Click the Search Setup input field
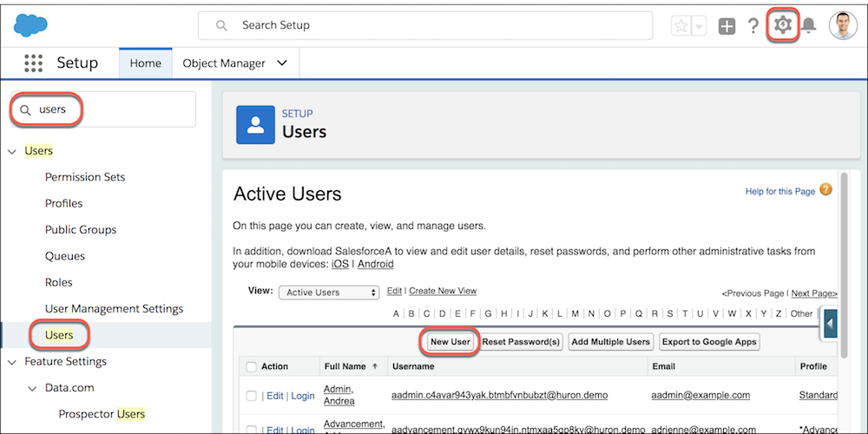 (x=425, y=26)
